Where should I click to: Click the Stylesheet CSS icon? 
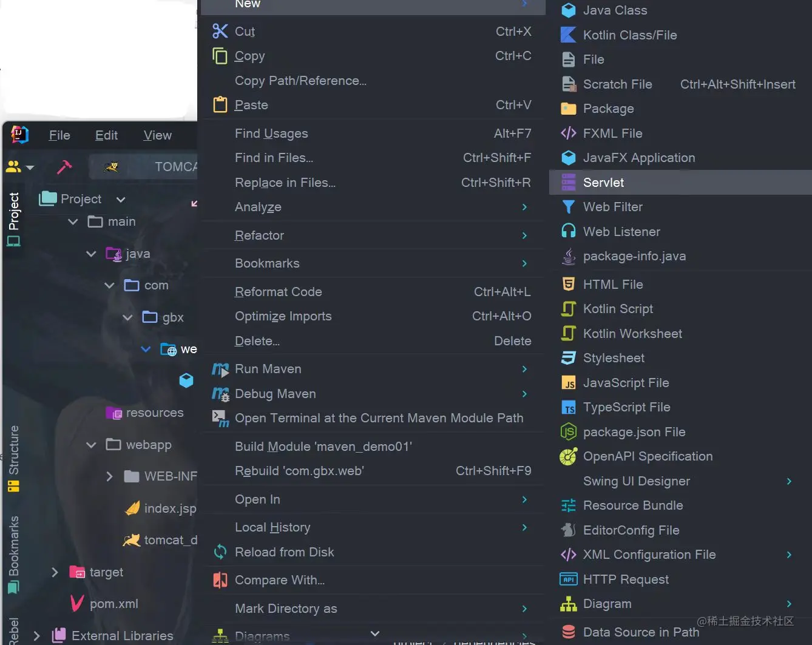(x=568, y=358)
